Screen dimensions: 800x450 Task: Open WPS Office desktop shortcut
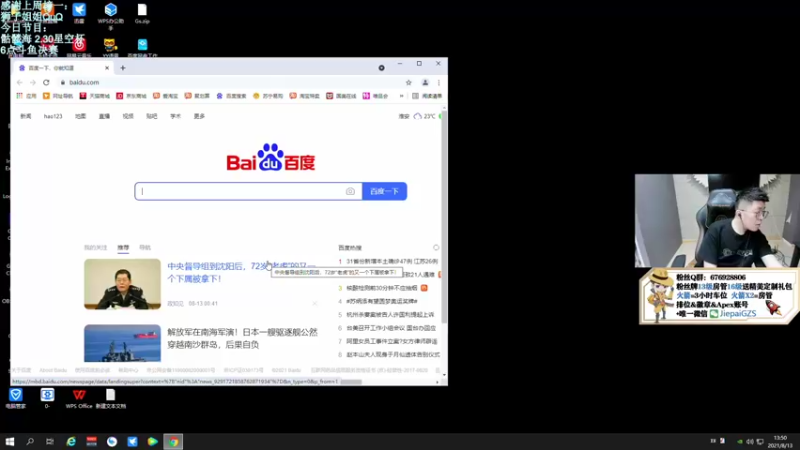pyautogui.click(x=79, y=398)
